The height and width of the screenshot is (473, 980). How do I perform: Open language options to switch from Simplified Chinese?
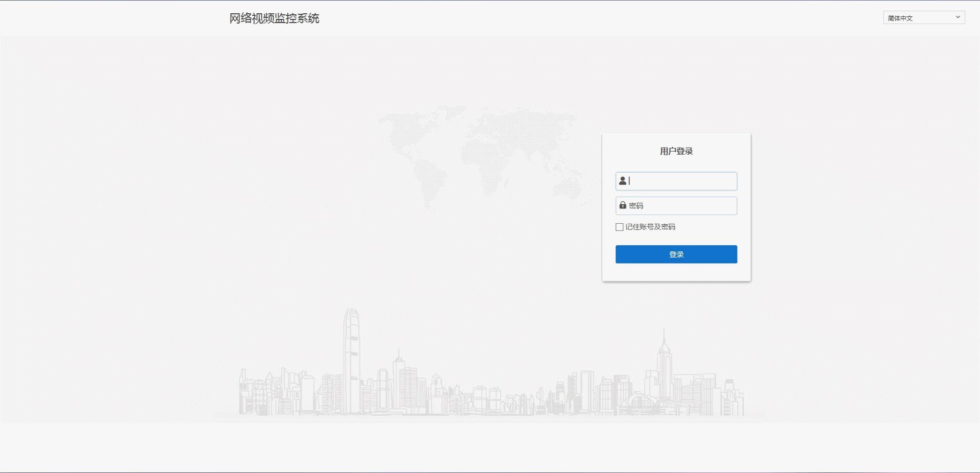click(x=924, y=17)
